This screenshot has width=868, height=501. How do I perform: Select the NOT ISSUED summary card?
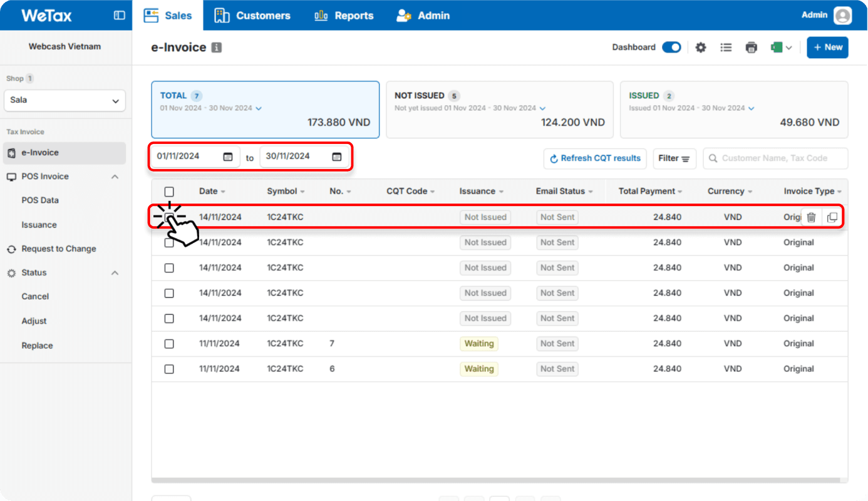coord(500,110)
